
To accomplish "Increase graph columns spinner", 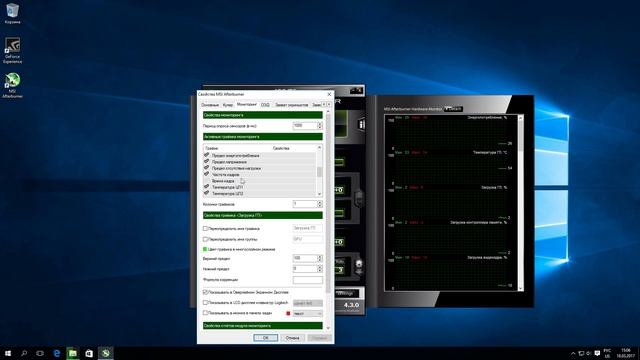I will point(320,202).
